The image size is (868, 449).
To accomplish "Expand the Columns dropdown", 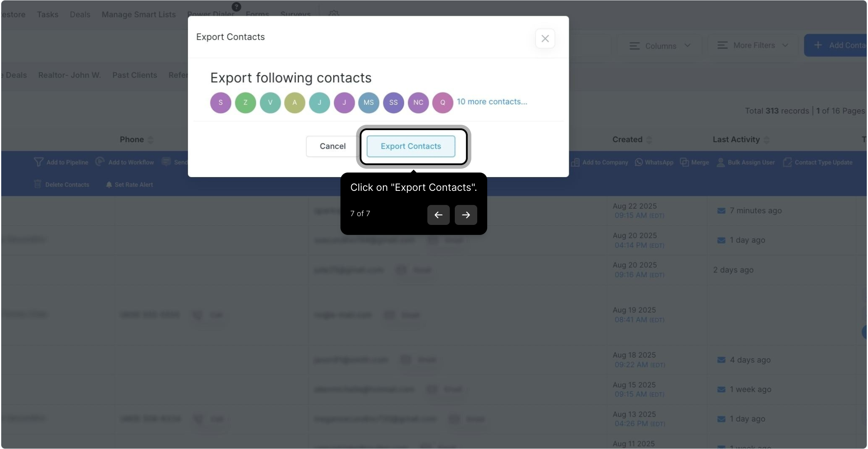I will tap(660, 46).
